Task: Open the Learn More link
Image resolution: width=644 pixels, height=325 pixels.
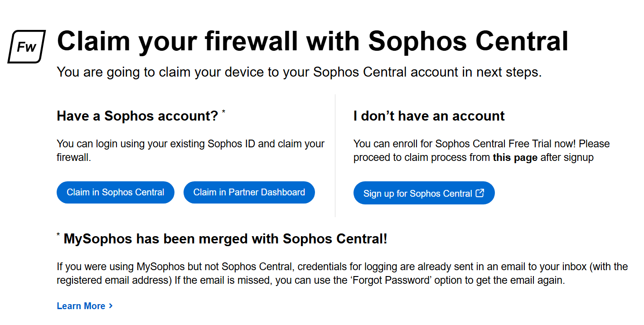Action: tap(81, 306)
